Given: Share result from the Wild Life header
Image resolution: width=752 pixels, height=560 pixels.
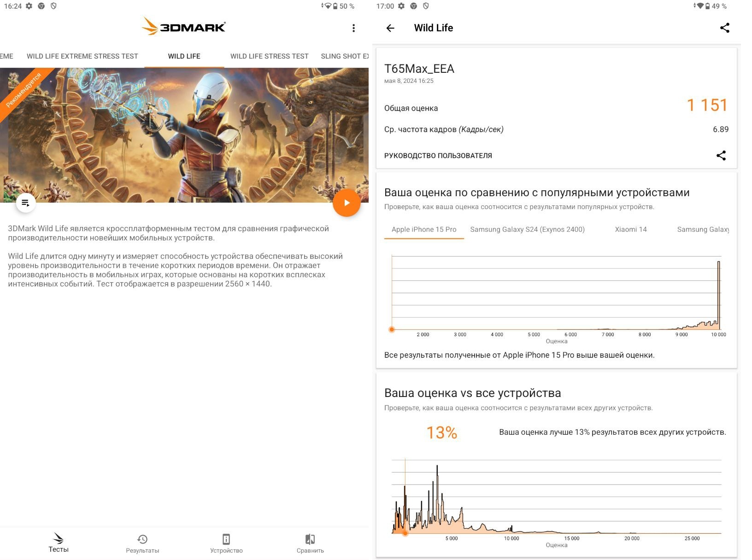Looking at the screenshot, I should (724, 28).
